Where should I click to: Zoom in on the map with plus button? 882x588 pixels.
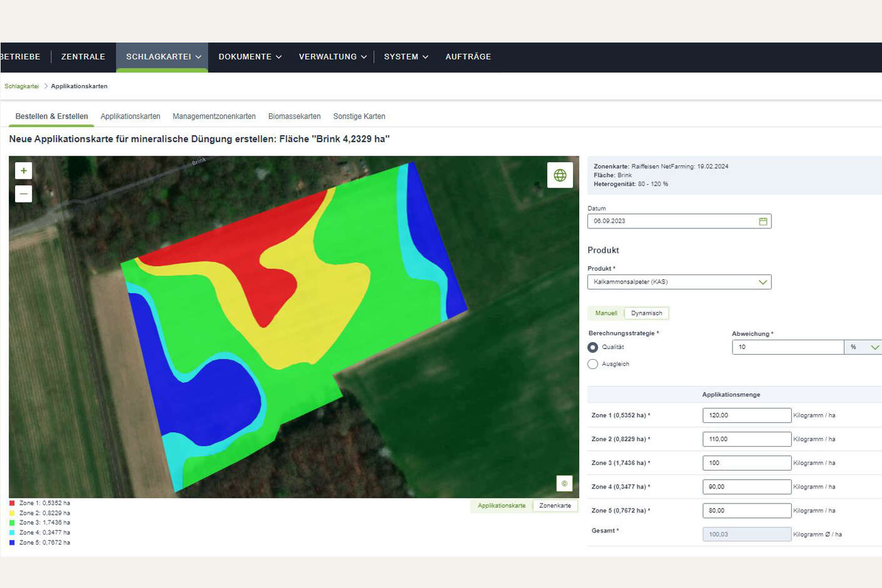(x=24, y=171)
